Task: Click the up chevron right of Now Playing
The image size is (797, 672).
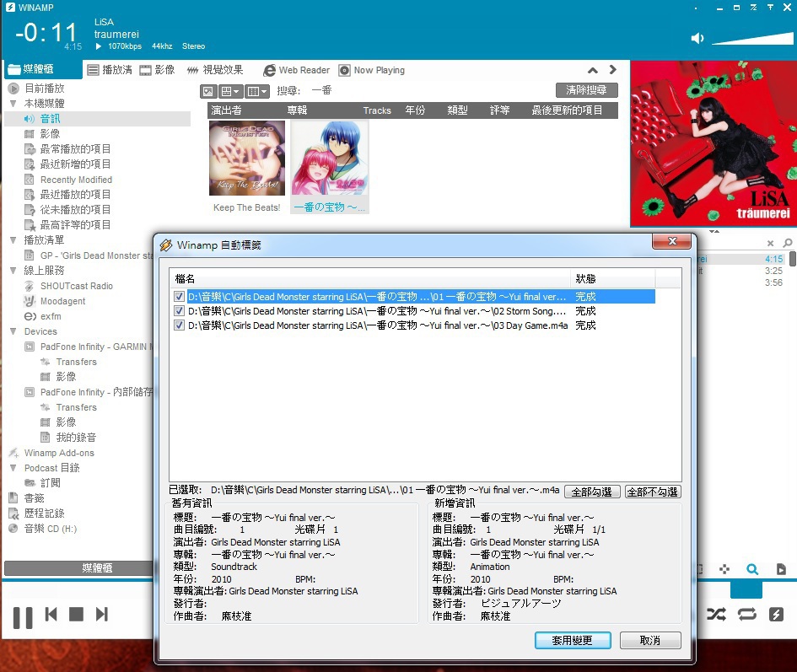Action: [x=593, y=70]
